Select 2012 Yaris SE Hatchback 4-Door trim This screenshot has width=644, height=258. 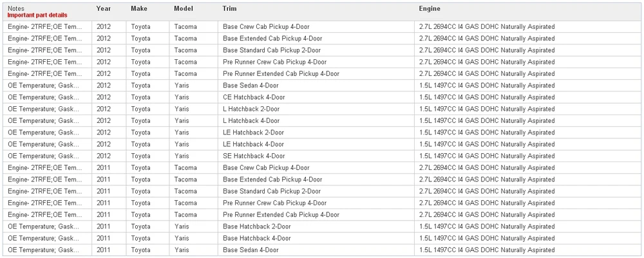[x=254, y=156]
